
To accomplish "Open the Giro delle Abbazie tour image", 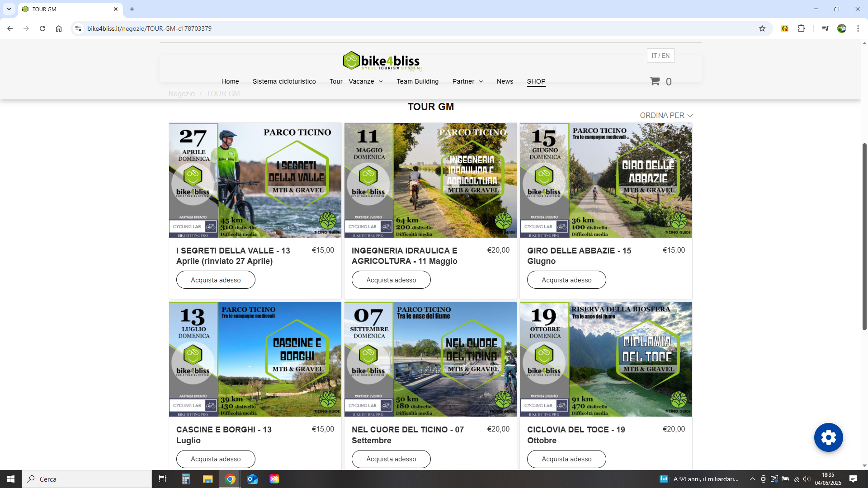I will 606,180.
